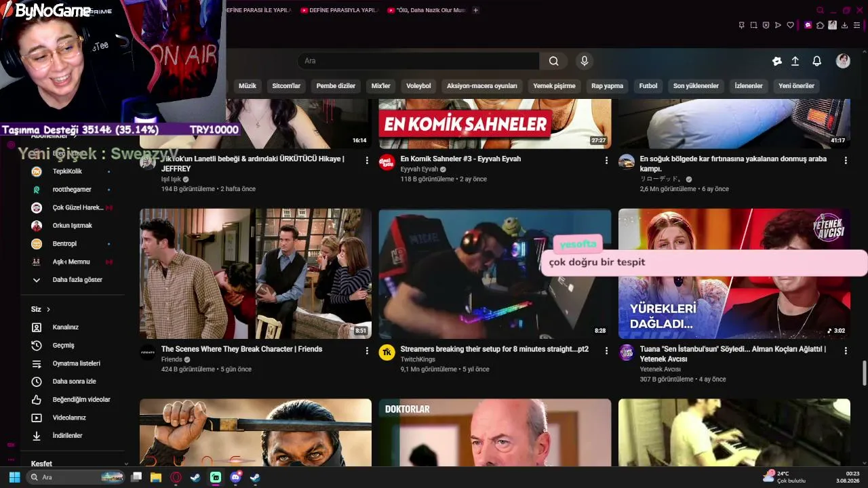The width and height of the screenshot is (868, 488).
Task: Start voice search with the microphone icon
Action: [585, 61]
